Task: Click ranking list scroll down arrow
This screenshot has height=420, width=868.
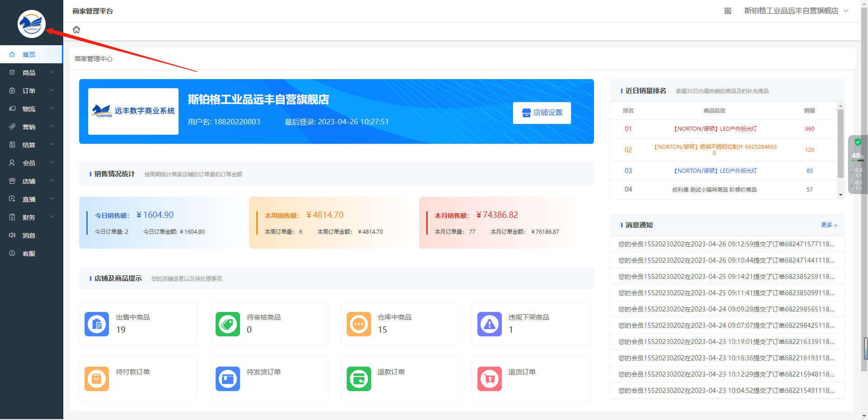Action: click(x=840, y=195)
